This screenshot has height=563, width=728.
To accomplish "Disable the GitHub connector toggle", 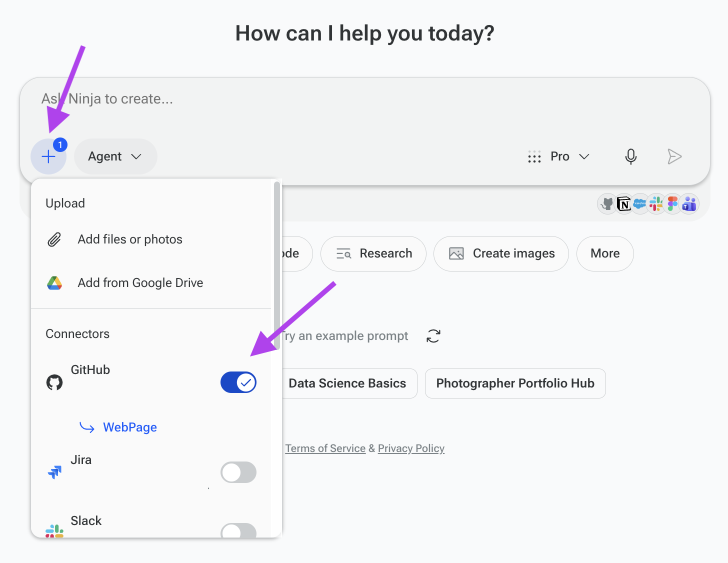I will click(x=238, y=382).
